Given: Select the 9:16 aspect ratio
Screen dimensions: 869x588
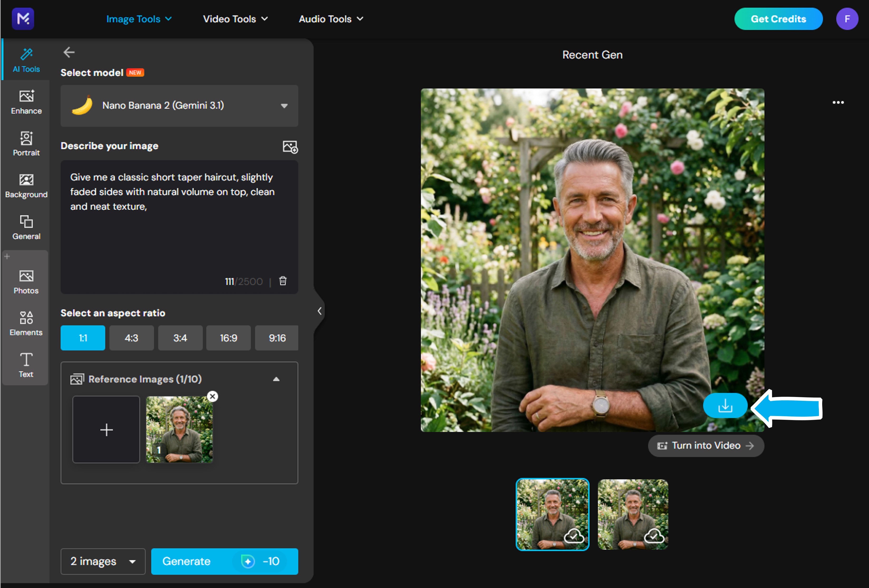Looking at the screenshot, I should (x=277, y=338).
